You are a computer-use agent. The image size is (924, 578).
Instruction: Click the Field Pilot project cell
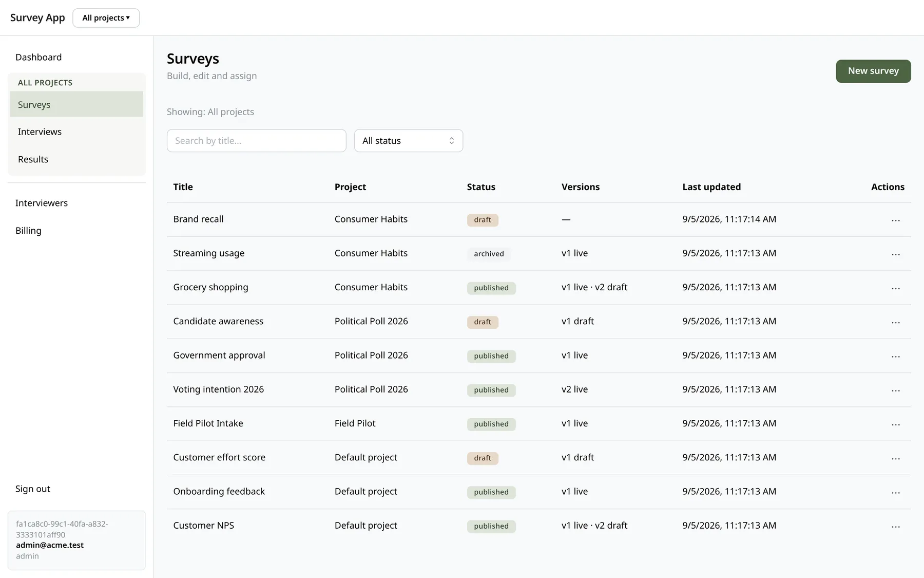click(355, 423)
